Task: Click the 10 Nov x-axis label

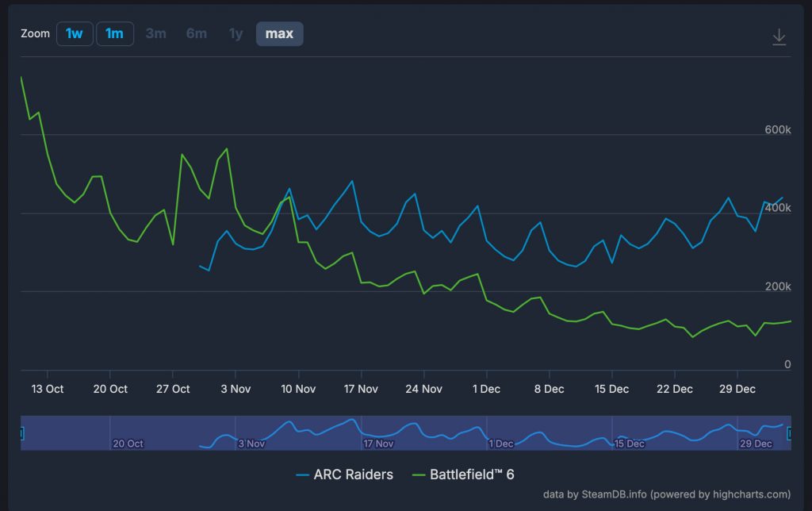Action: point(298,389)
